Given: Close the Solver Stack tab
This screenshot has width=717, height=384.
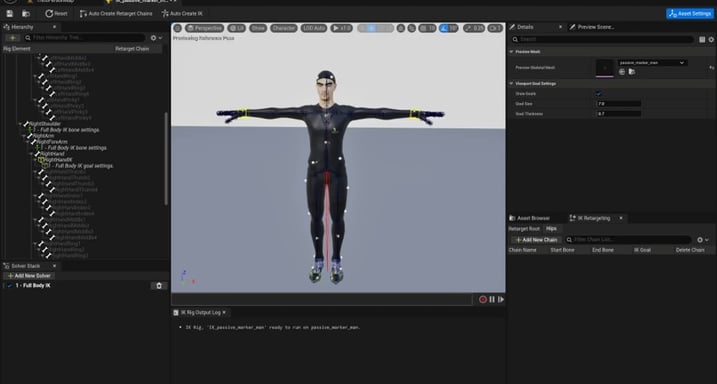Looking at the screenshot, I should coord(54,266).
